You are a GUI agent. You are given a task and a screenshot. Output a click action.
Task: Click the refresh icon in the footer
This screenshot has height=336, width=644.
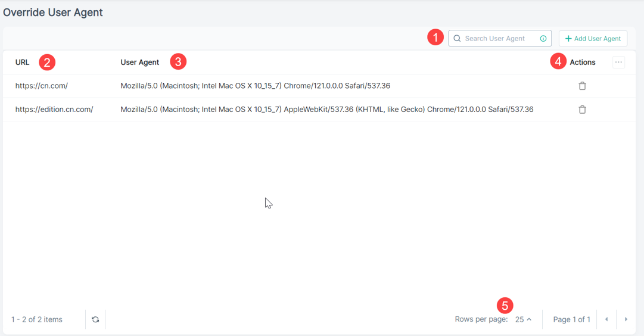[x=95, y=319]
